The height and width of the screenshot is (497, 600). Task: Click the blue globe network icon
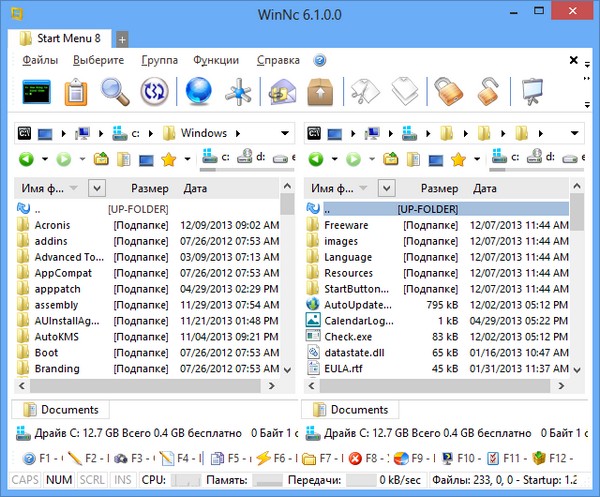pos(199,92)
